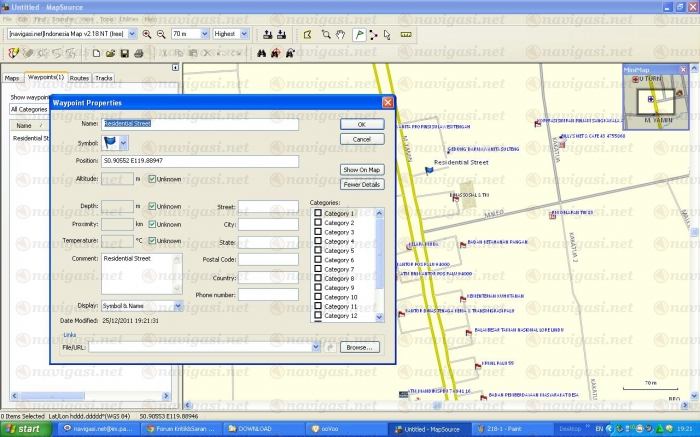Click the Fewer Details button
This screenshot has width=700, height=437.
point(362,184)
